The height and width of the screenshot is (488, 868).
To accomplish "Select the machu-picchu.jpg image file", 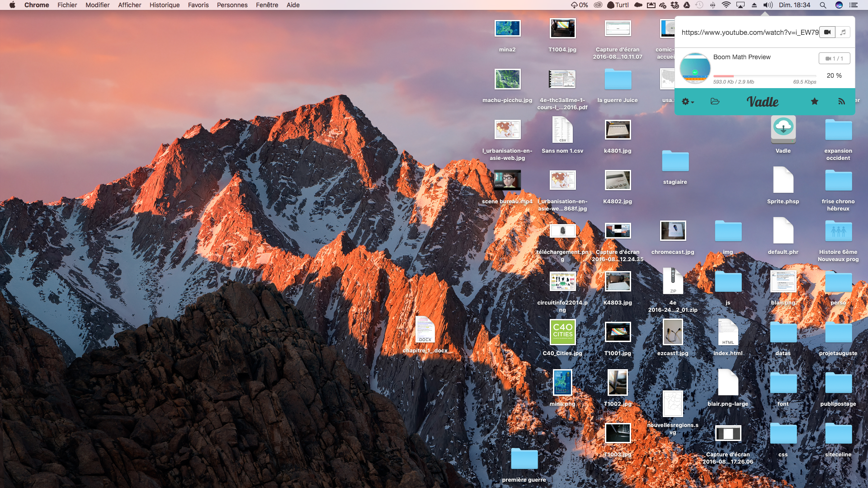I will pos(507,79).
